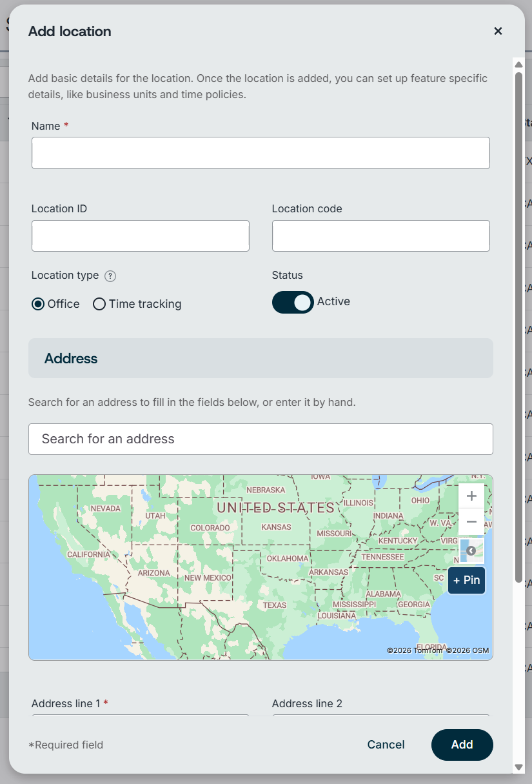Confirm with the Add button
This screenshot has width=532, height=784.
coord(462,745)
